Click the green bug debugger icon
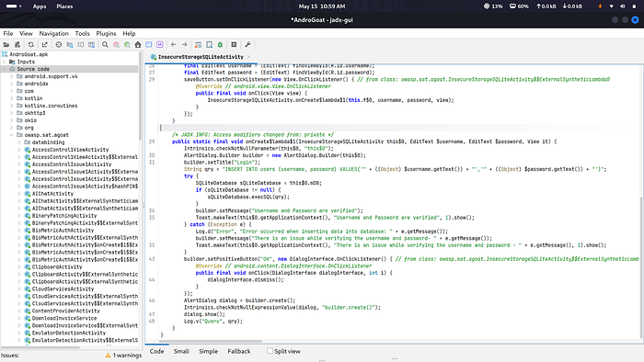 tap(220, 45)
